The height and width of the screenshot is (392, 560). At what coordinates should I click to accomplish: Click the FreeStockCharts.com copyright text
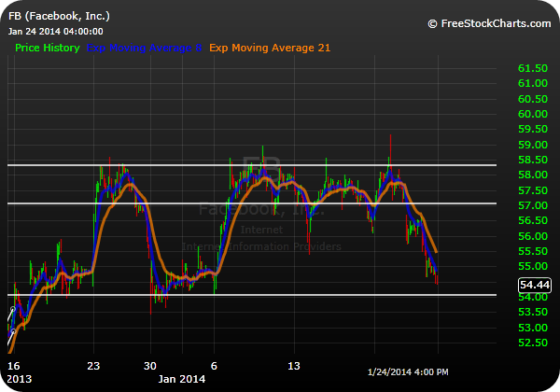click(x=489, y=23)
